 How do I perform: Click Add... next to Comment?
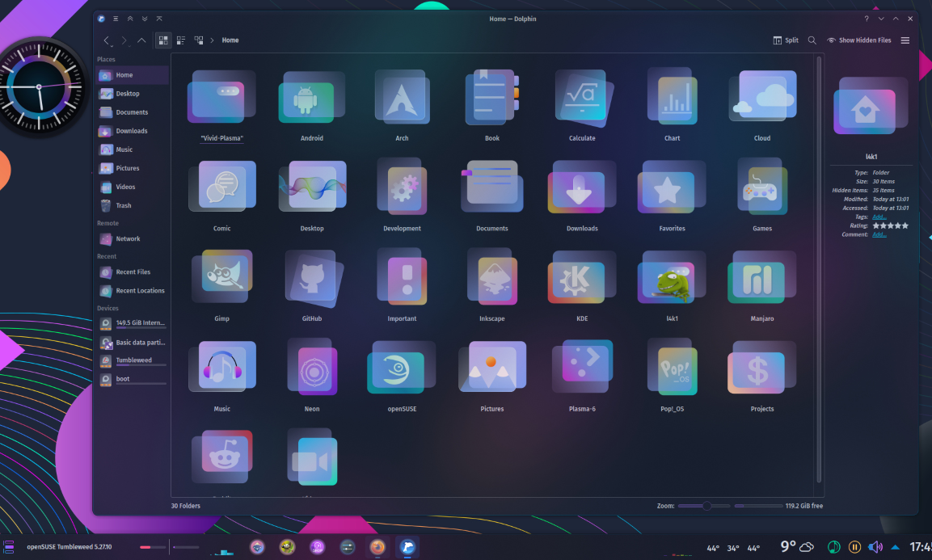[879, 234]
